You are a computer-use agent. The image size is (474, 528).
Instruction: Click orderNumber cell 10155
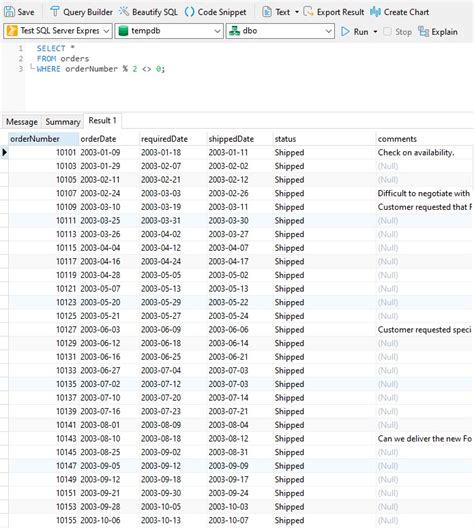(x=43, y=520)
